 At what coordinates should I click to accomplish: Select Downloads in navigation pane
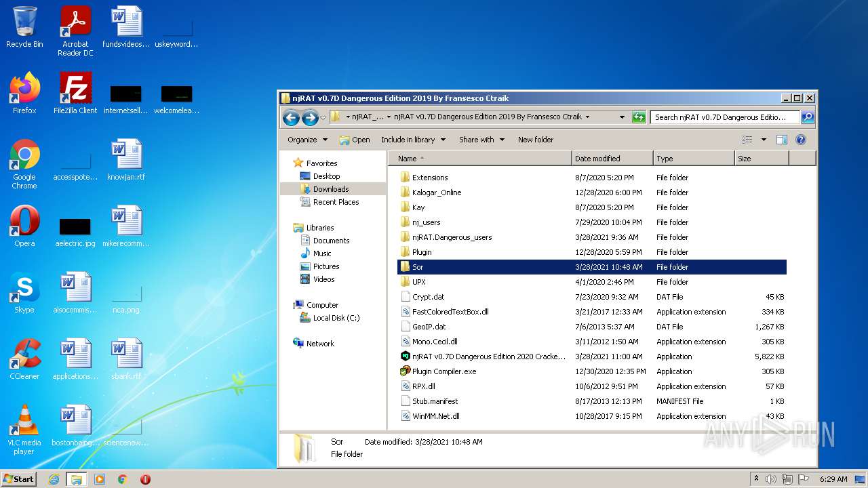coord(331,189)
